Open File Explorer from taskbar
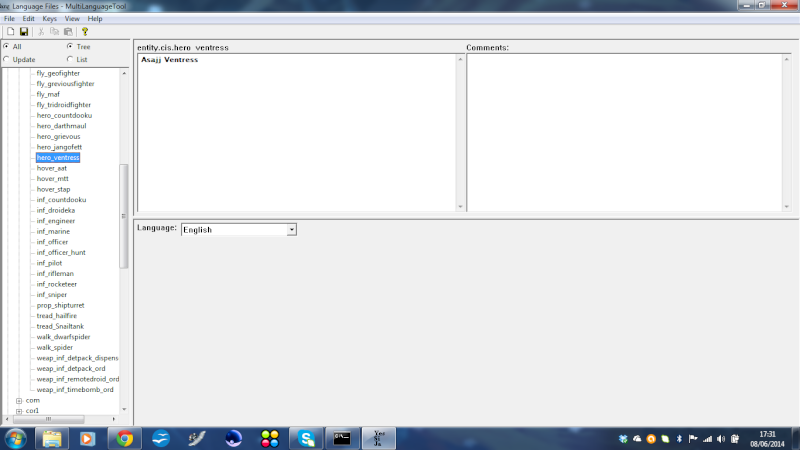The height and width of the screenshot is (450, 800). point(52,439)
